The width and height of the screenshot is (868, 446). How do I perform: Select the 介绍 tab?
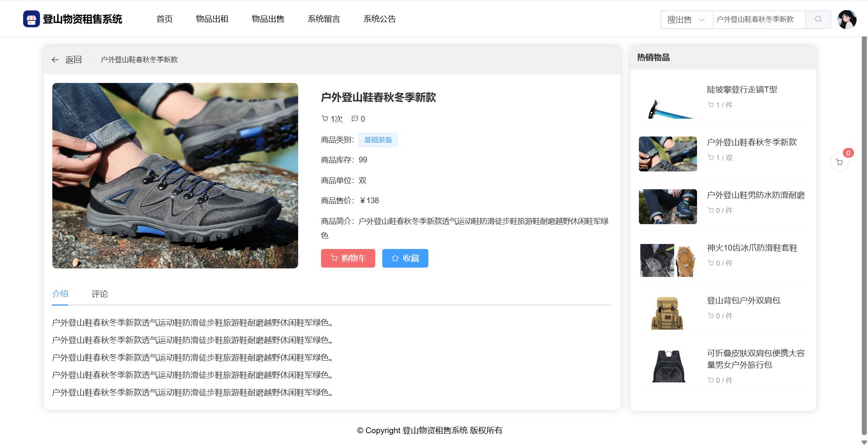60,294
